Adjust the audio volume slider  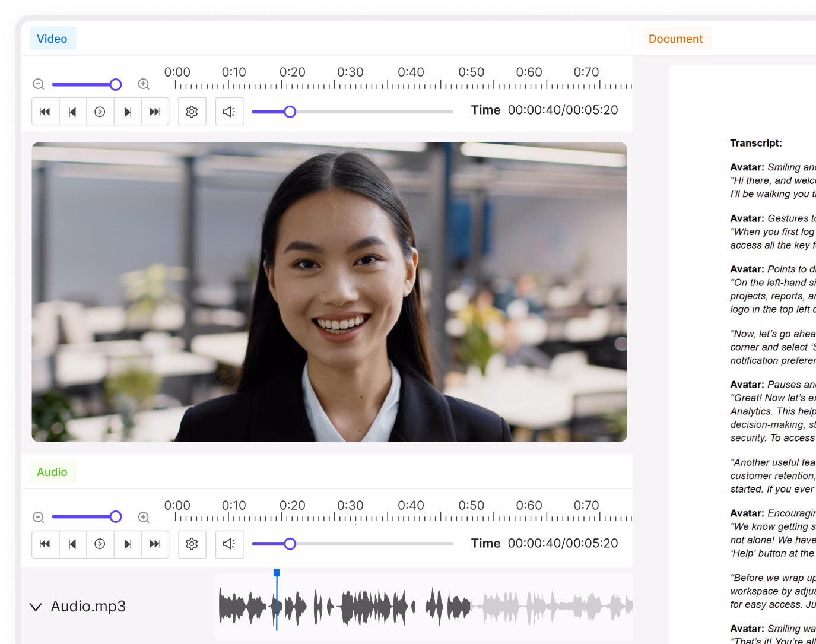click(353, 544)
